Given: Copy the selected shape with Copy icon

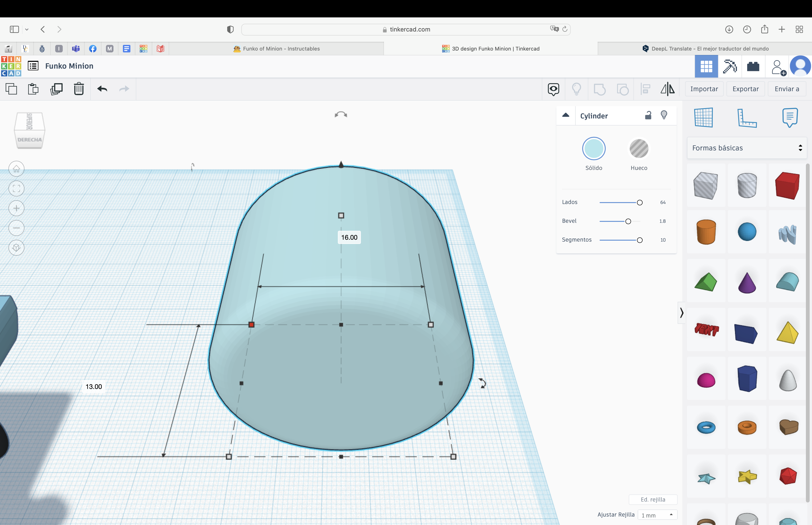Looking at the screenshot, I should point(11,89).
